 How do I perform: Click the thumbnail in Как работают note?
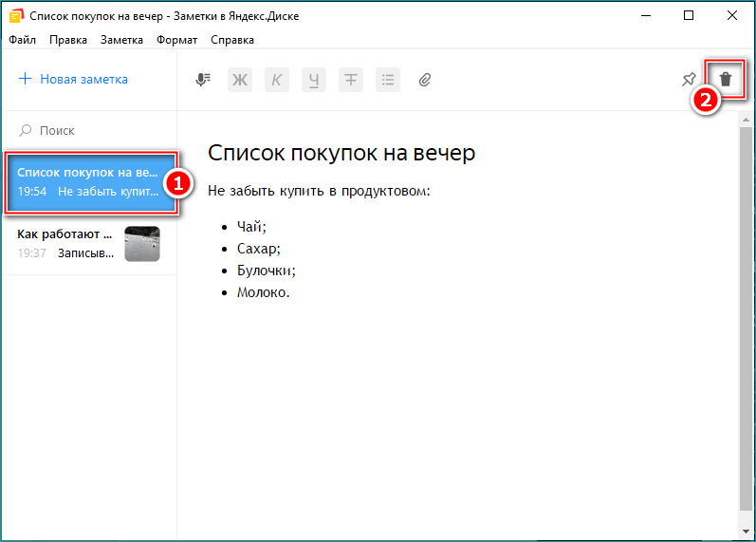(x=142, y=244)
